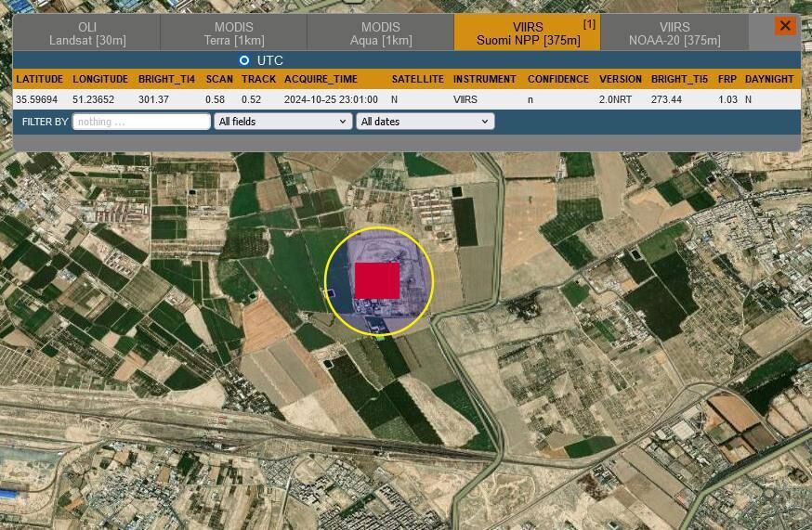Sort by LATITUDE column header
This screenshot has width=812, height=530.
click(x=40, y=80)
